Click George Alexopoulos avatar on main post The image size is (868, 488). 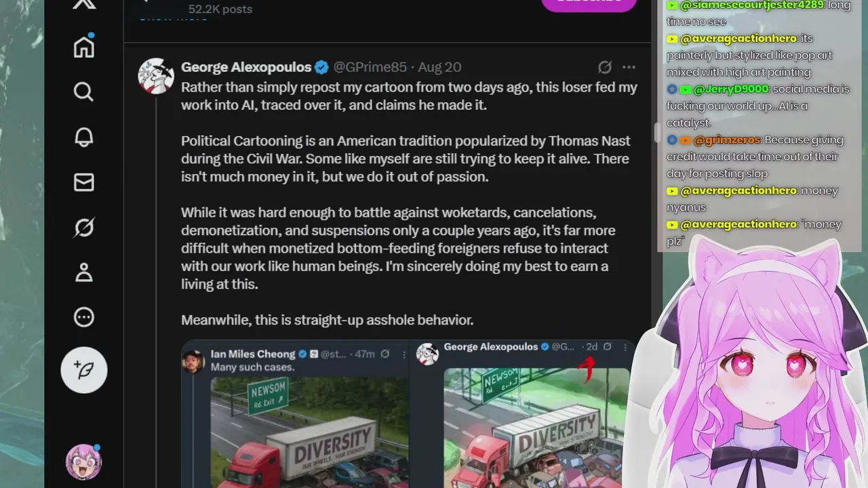(x=156, y=76)
